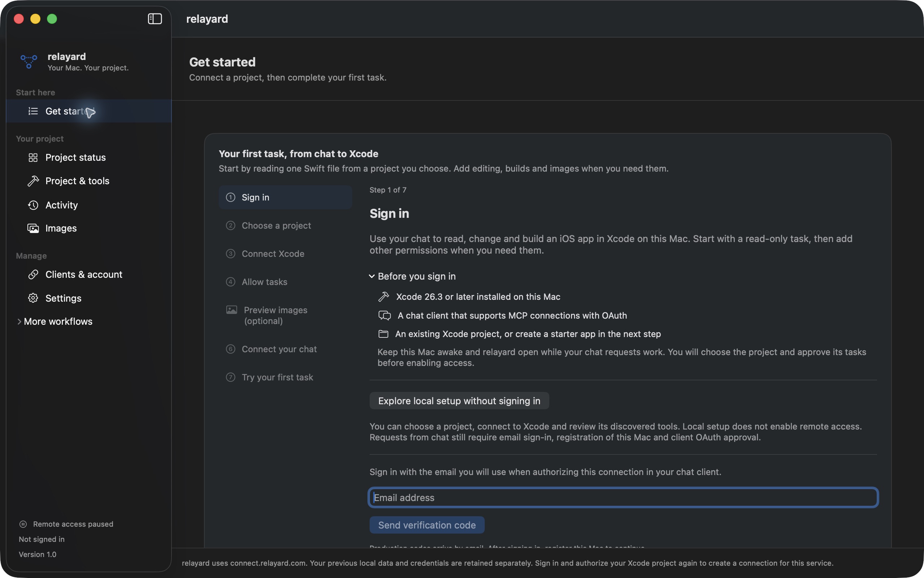Select the Connect your chat step
This screenshot has height=578, width=924.
(x=285, y=349)
